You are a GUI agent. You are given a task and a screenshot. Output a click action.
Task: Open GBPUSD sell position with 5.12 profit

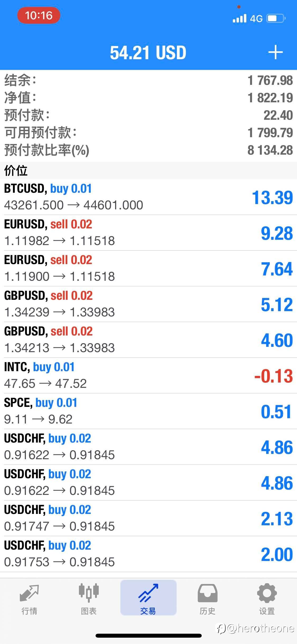coord(148,304)
